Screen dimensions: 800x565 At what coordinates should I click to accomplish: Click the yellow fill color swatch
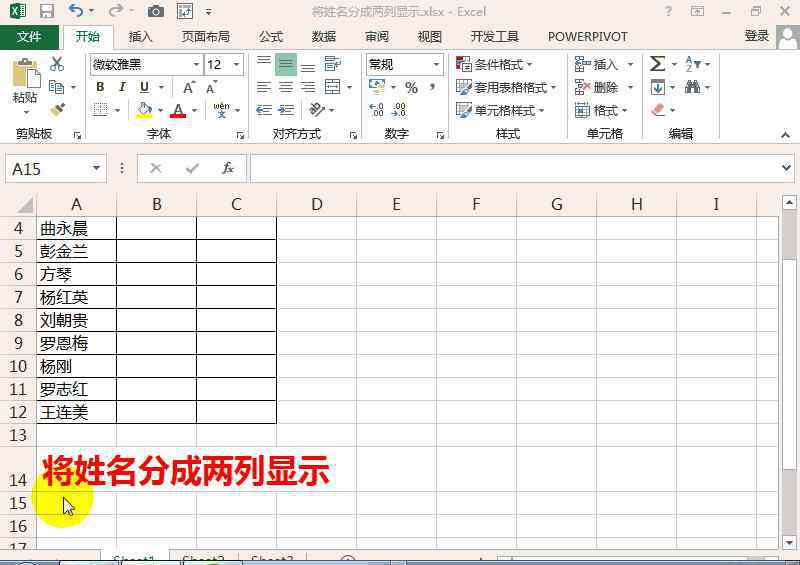tap(144, 110)
